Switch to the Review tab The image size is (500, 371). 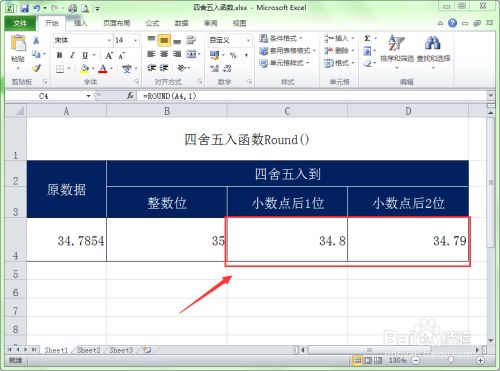tap(211, 23)
